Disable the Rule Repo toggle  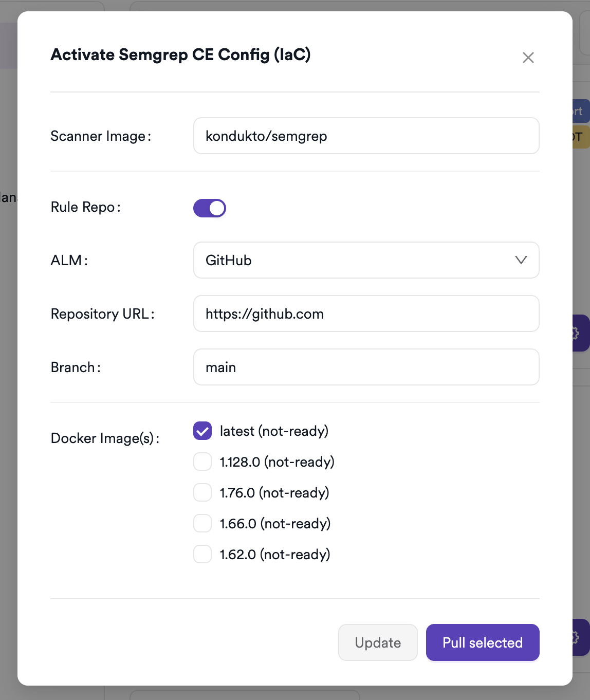click(x=210, y=208)
